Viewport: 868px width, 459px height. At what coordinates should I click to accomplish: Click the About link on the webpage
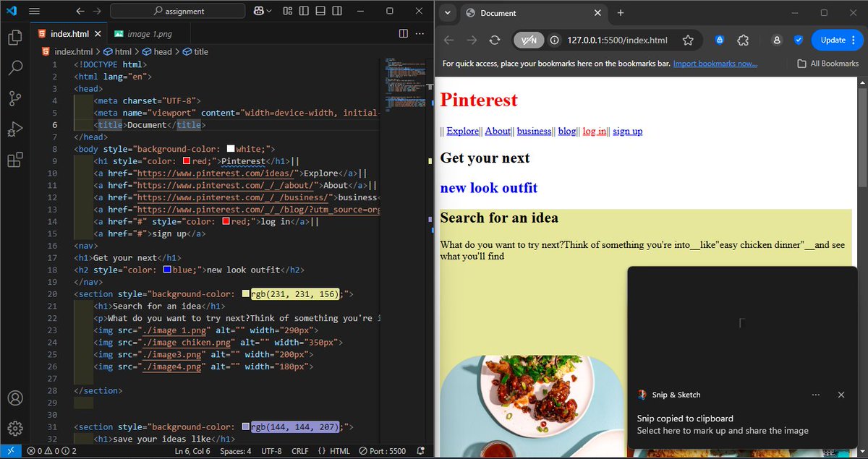(x=498, y=131)
